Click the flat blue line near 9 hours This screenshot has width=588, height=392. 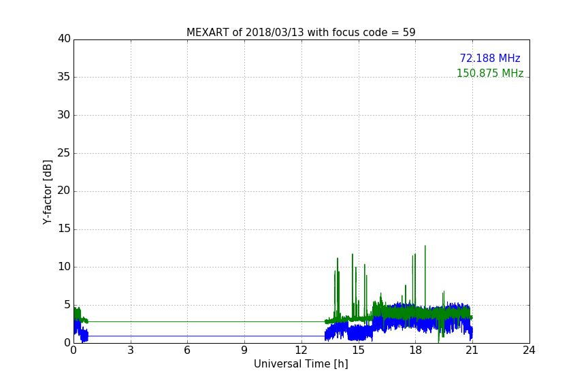click(x=244, y=336)
